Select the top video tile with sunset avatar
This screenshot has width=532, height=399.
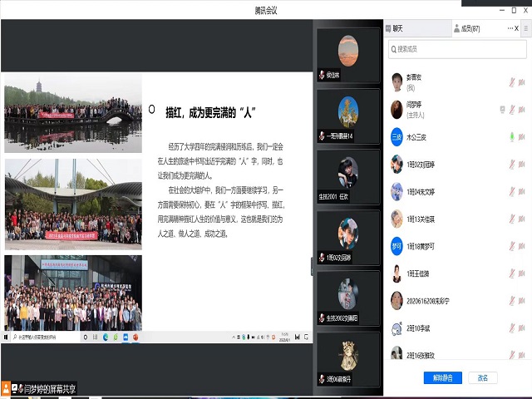click(x=348, y=56)
